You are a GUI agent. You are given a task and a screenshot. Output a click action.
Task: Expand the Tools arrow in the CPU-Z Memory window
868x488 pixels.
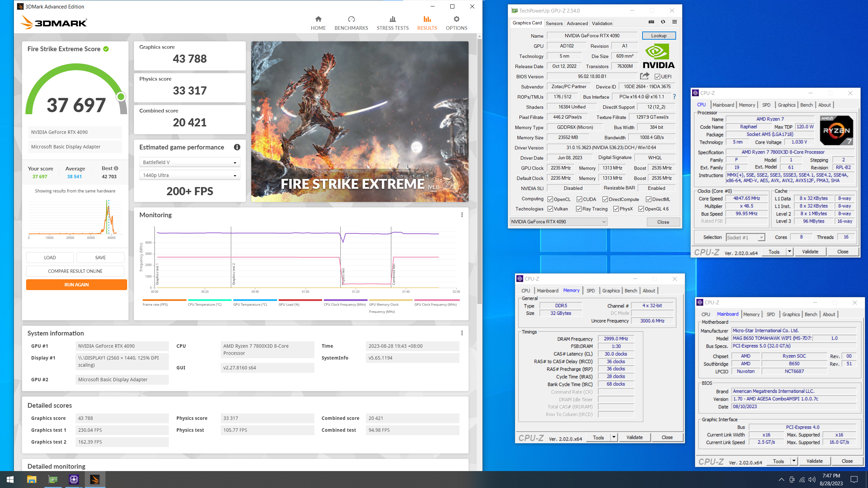[x=614, y=437]
